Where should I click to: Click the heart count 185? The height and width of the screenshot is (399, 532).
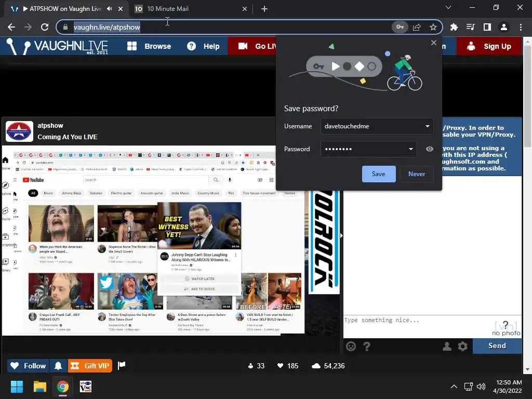(288, 366)
